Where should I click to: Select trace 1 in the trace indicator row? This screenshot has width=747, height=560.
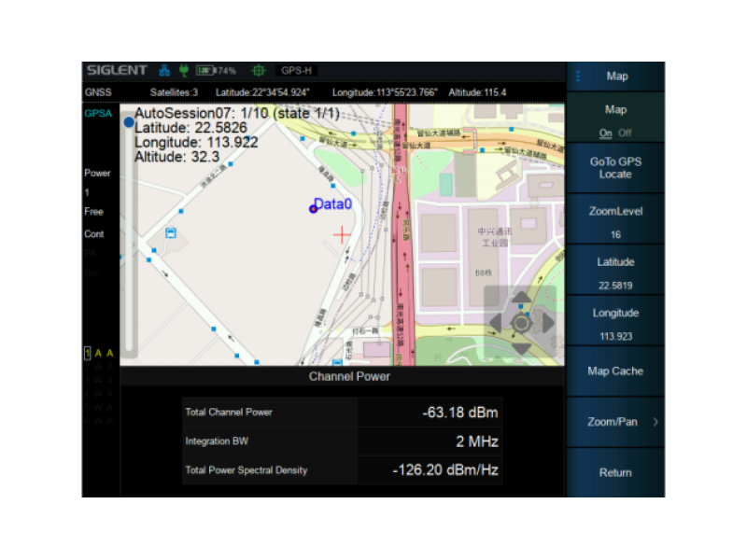pyautogui.click(x=87, y=353)
